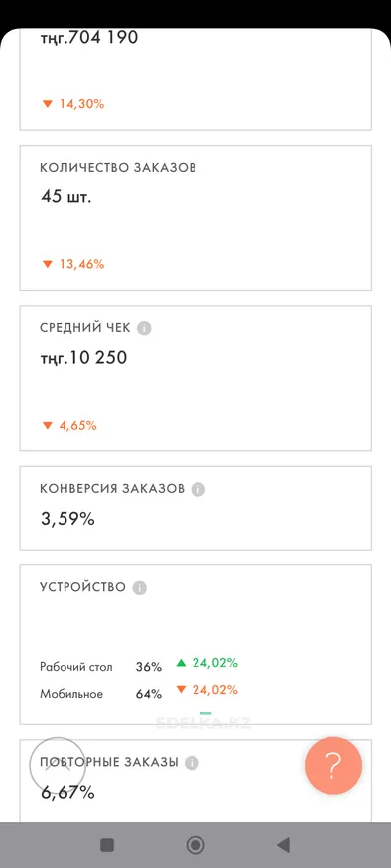
Task: Tap the 3,59% conversion value
Action: 67,519
